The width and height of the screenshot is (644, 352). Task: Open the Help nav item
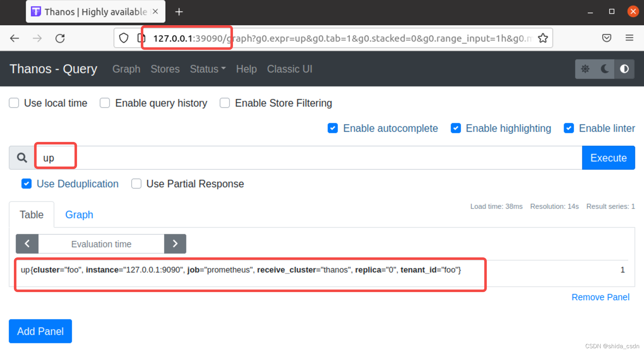click(247, 69)
